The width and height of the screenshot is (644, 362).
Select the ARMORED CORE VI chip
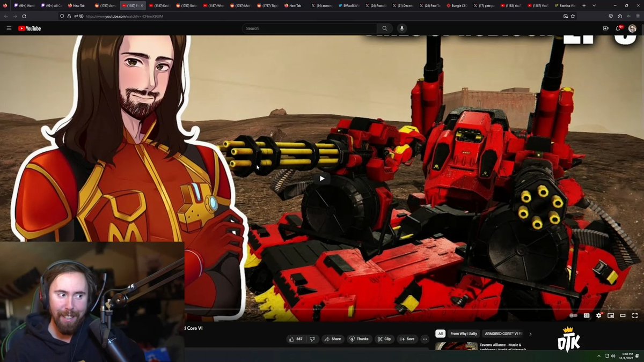coord(503,334)
